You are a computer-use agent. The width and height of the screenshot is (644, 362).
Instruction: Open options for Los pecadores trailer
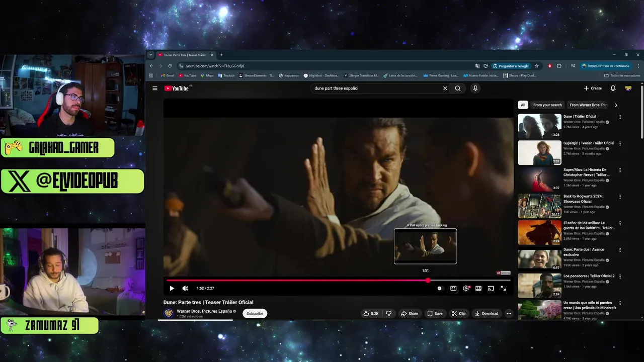click(x=620, y=277)
